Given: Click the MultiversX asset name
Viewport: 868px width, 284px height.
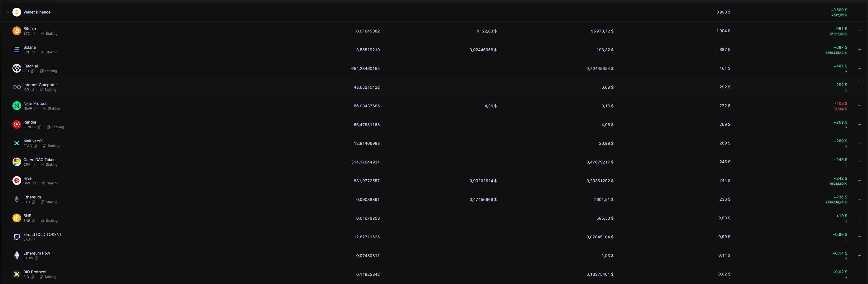Looking at the screenshot, I should [x=33, y=141].
